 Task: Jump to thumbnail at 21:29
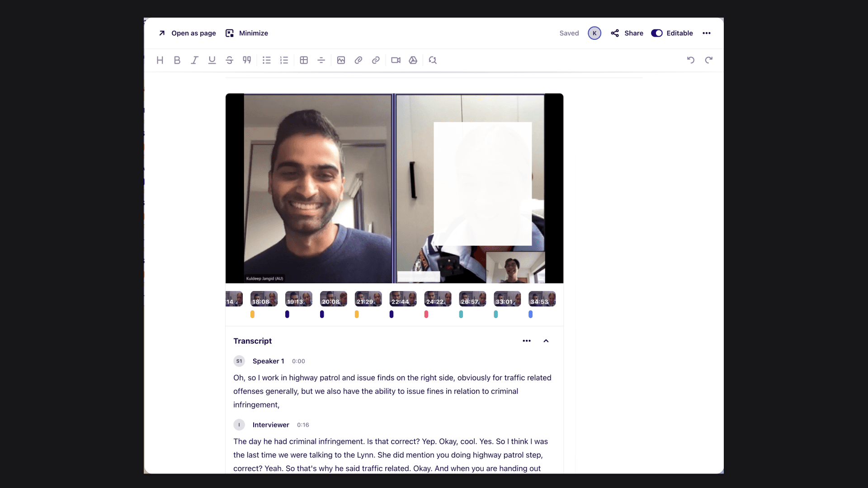click(368, 299)
